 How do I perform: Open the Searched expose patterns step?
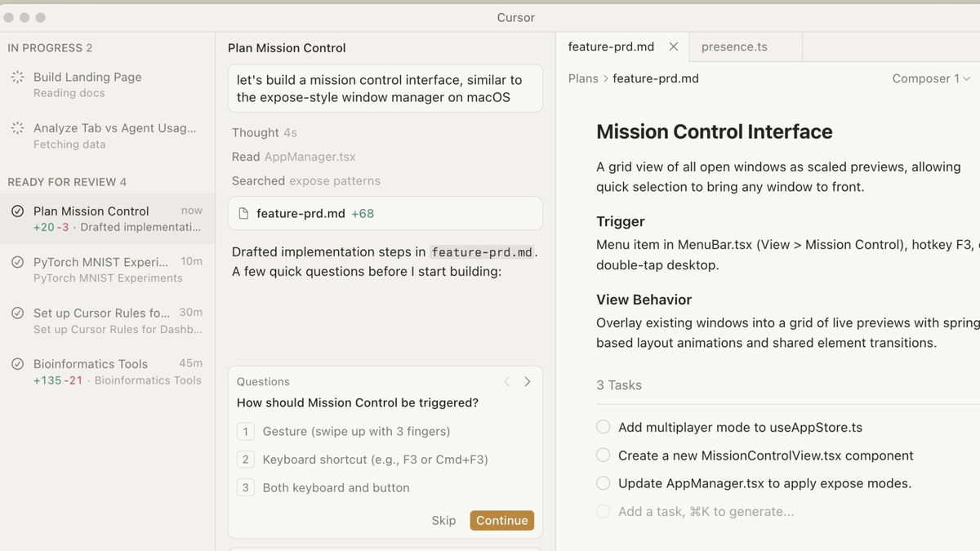click(x=306, y=180)
